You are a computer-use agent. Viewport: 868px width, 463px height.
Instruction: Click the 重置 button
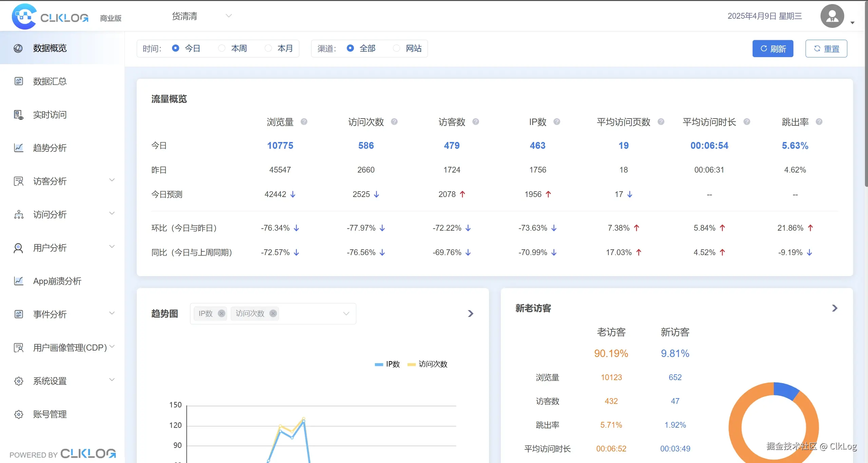826,49
